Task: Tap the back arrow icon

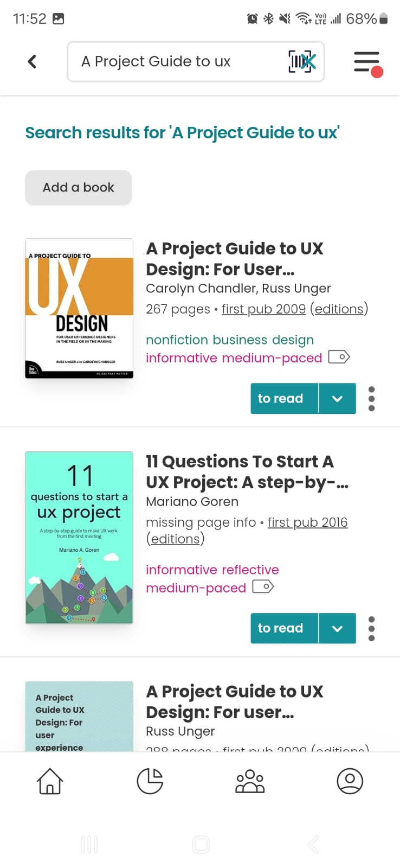Action: tap(32, 61)
